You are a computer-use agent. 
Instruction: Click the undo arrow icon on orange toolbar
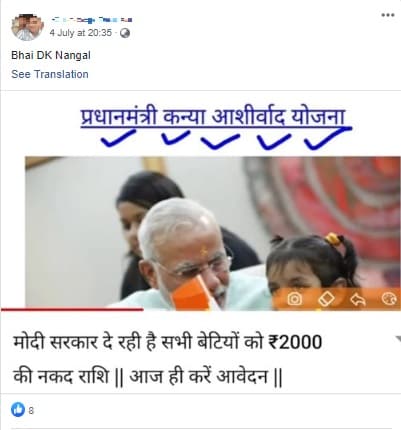pos(358,299)
